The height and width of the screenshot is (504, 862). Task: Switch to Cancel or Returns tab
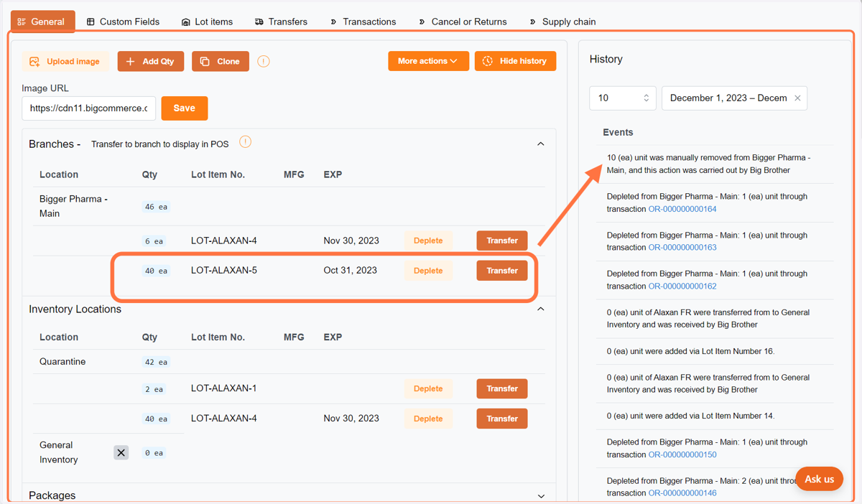coord(462,22)
